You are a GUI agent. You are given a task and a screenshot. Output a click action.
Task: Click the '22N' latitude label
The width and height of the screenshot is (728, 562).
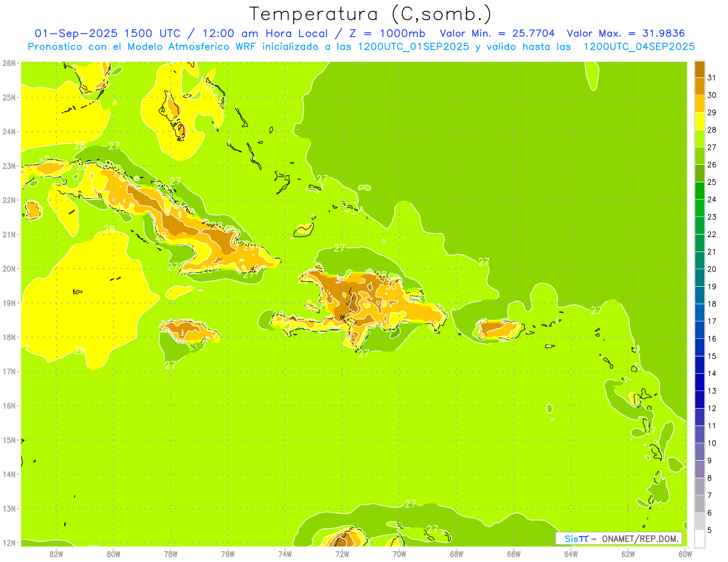(x=9, y=200)
